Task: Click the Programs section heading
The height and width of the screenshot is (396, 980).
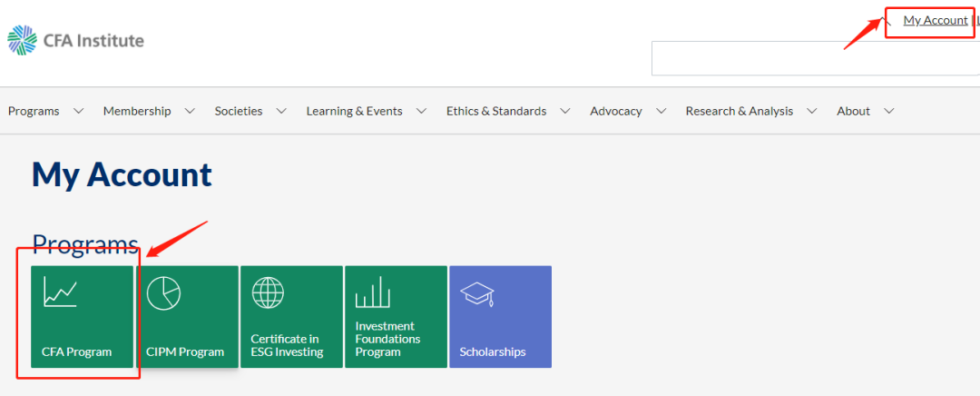Action: (85, 244)
